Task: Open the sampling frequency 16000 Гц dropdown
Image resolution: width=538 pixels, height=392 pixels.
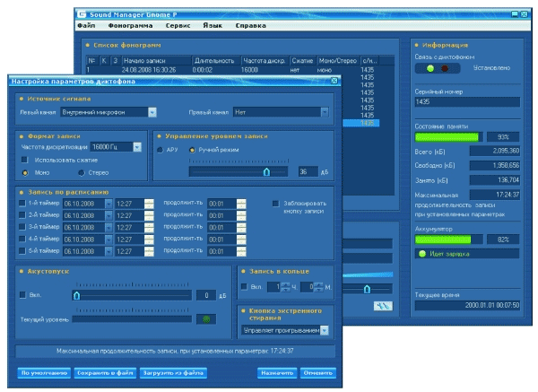Action: point(137,147)
